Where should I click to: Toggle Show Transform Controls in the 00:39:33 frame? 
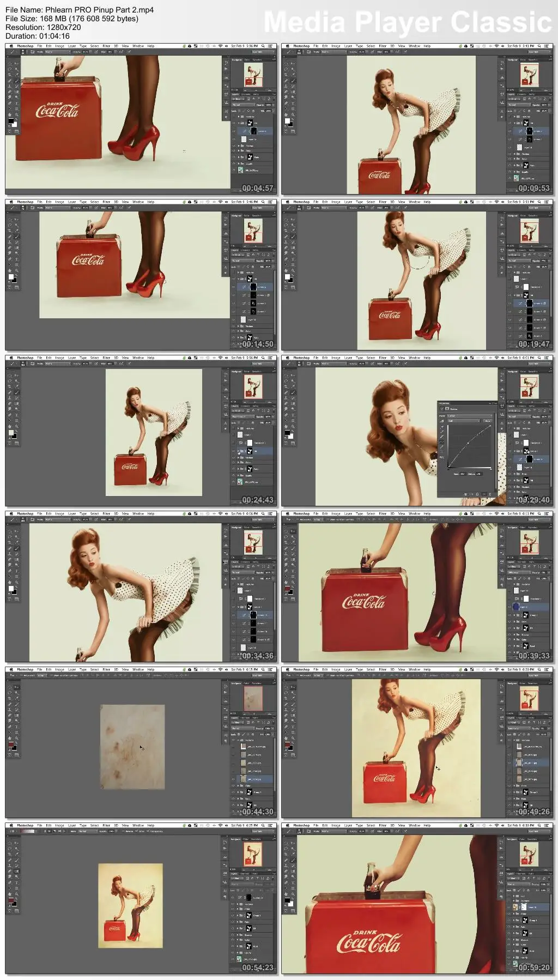[x=327, y=519]
